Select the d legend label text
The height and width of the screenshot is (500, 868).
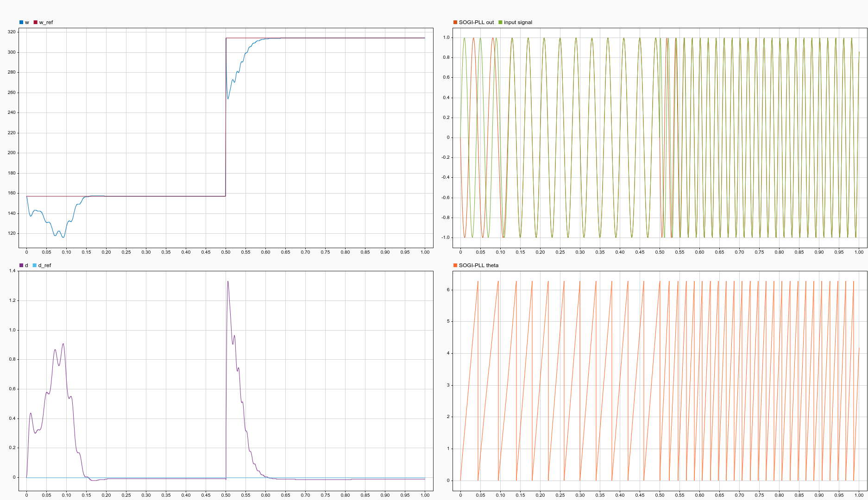point(26,265)
